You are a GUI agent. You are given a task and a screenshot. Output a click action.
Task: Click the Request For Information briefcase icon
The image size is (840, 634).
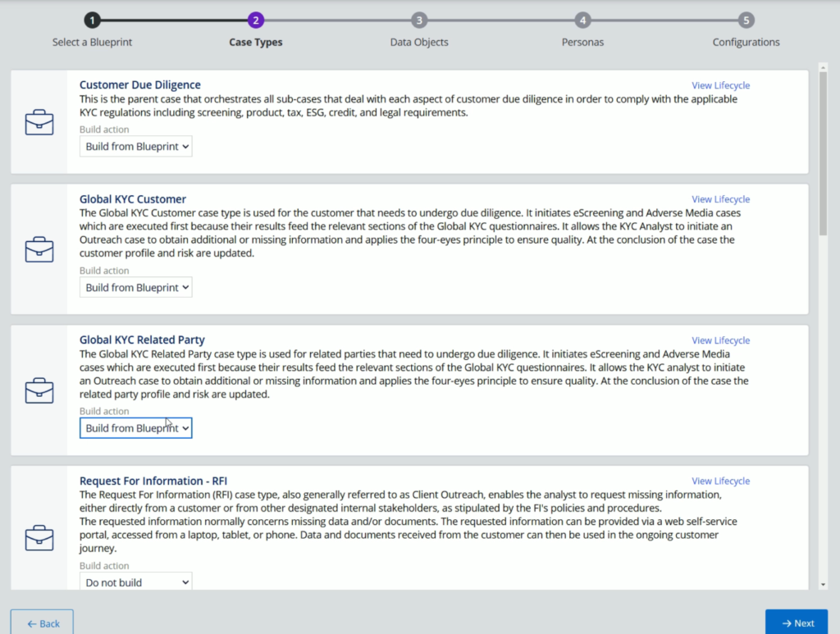39,537
